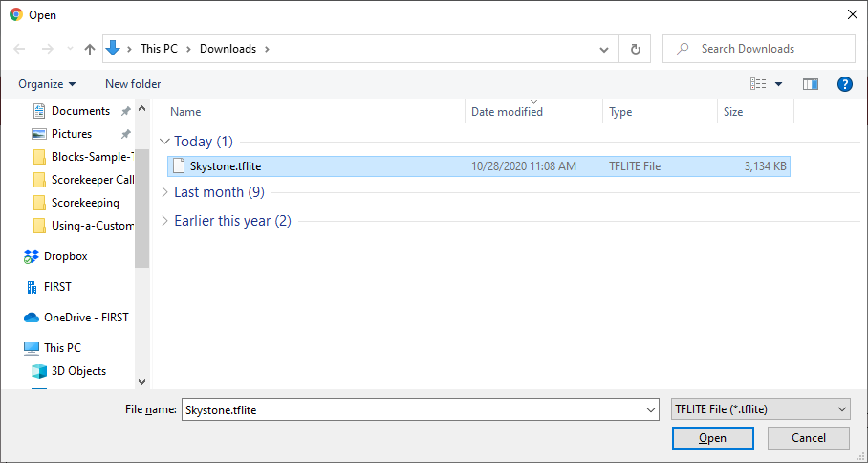The width and height of the screenshot is (868, 463).
Task: Select 3D Objects folder in sidebar
Action: [78, 371]
